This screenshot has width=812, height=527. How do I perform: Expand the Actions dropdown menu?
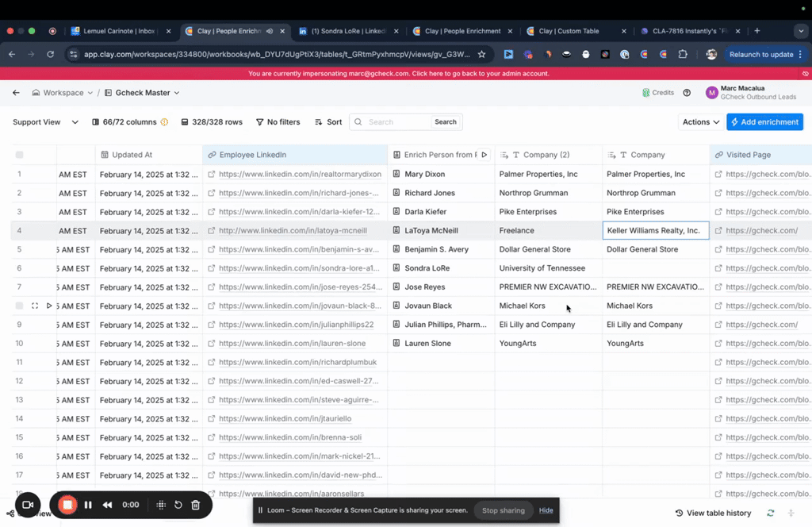click(x=701, y=122)
